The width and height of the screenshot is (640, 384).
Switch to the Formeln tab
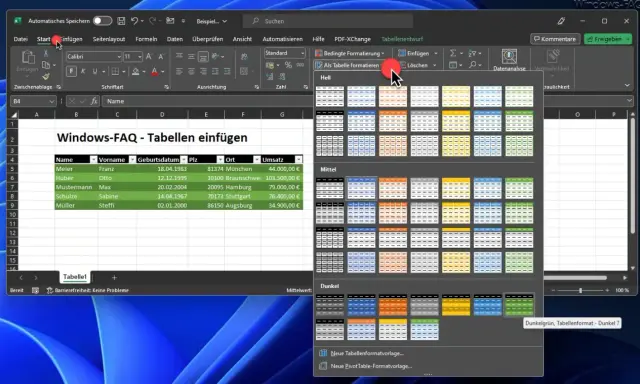(146, 39)
